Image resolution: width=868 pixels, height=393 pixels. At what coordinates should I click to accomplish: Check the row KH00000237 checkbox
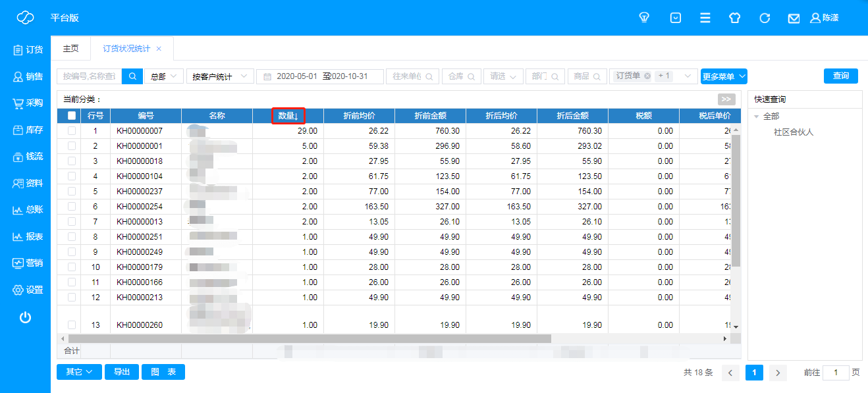click(x=72, y=191)
